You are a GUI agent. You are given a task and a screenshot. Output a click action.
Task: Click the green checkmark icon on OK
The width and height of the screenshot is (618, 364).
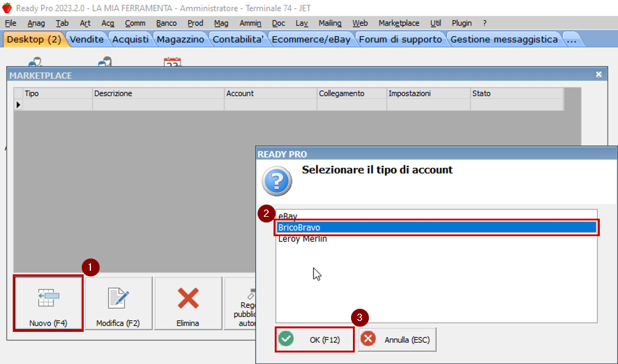[286, 339]
